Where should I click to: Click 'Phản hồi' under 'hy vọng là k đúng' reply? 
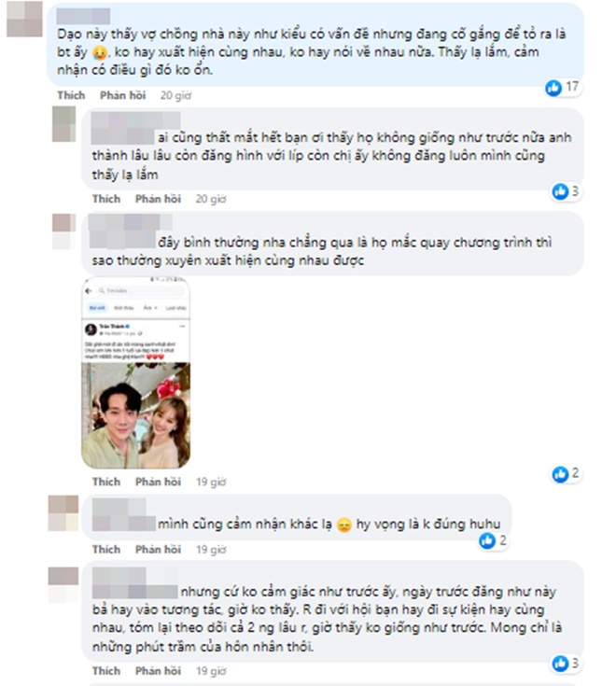[x=158, y=550]
